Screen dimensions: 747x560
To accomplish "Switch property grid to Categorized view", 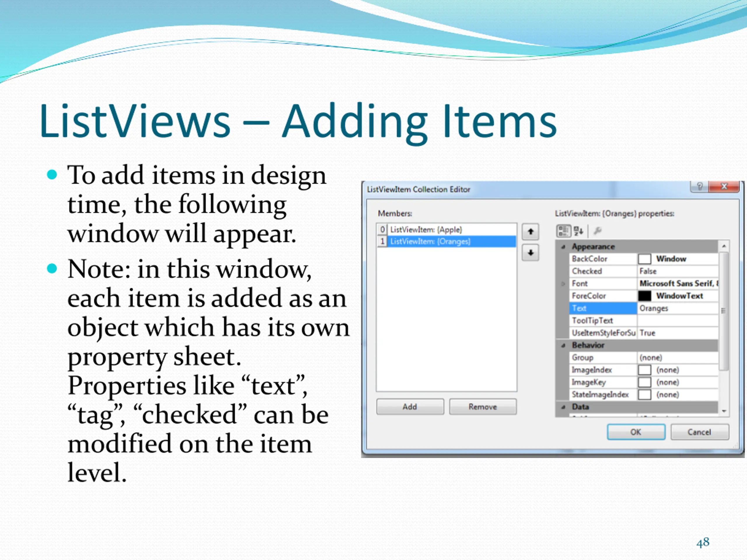I will point(563,231).
